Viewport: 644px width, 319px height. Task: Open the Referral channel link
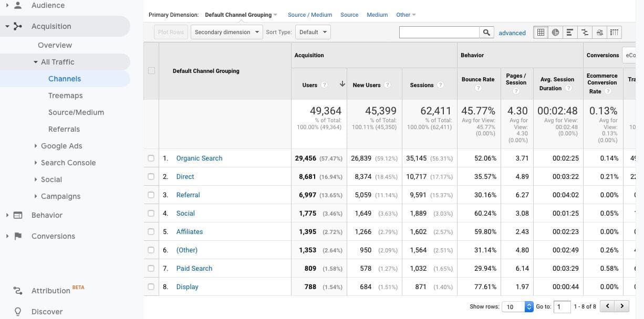click(188, 195)
